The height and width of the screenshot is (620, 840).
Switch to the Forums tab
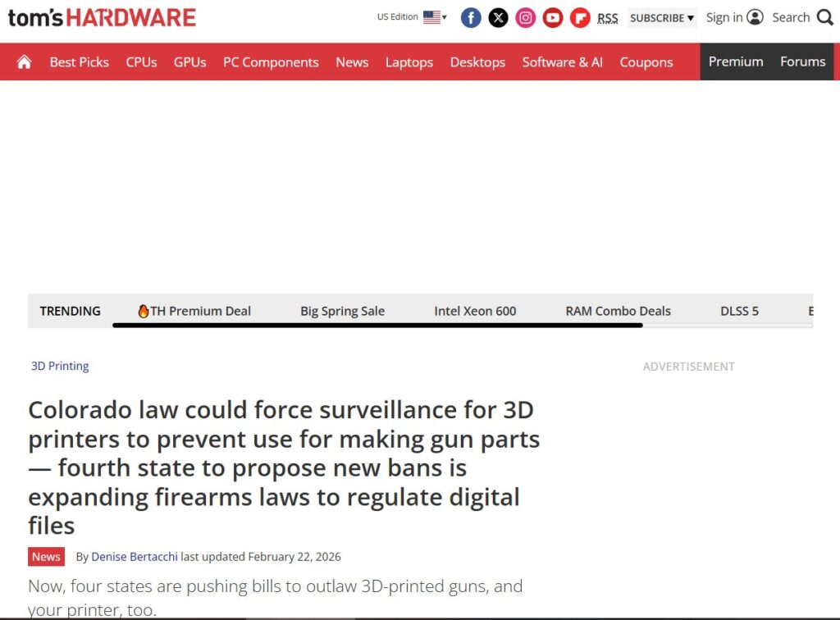802,62
